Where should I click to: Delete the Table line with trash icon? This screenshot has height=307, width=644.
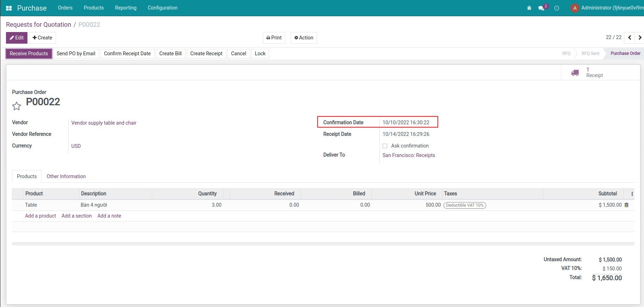(x=626, y=205)
